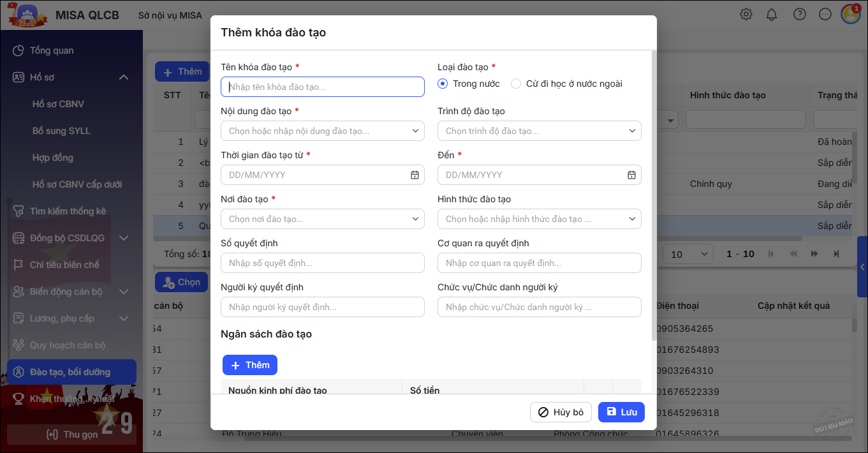868x453 pixels.
Task: Open the 'Trình độ đào tạo' dropdown
Action: point(631,131)
